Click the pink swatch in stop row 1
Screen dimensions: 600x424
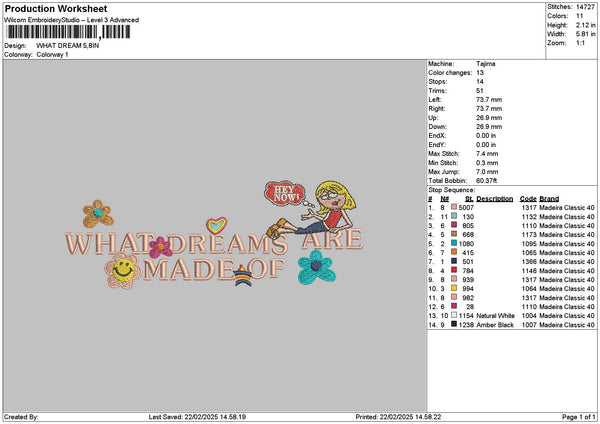click(x=454, y=207)
